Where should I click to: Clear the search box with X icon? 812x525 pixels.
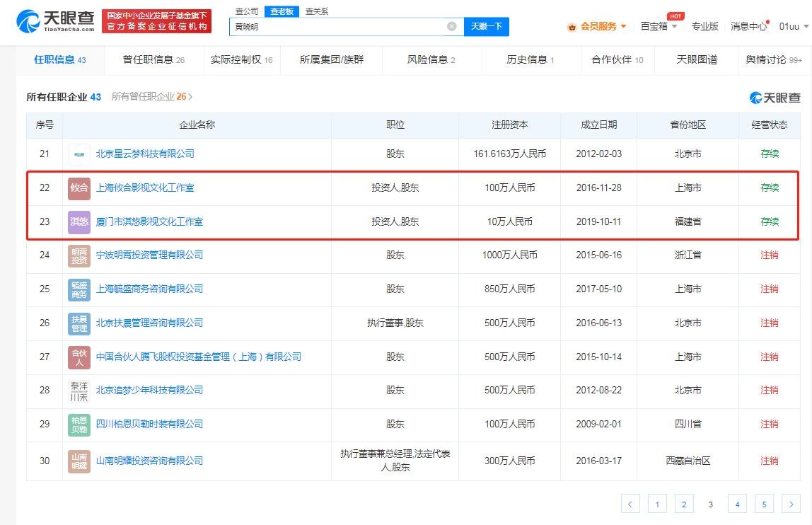451,27
